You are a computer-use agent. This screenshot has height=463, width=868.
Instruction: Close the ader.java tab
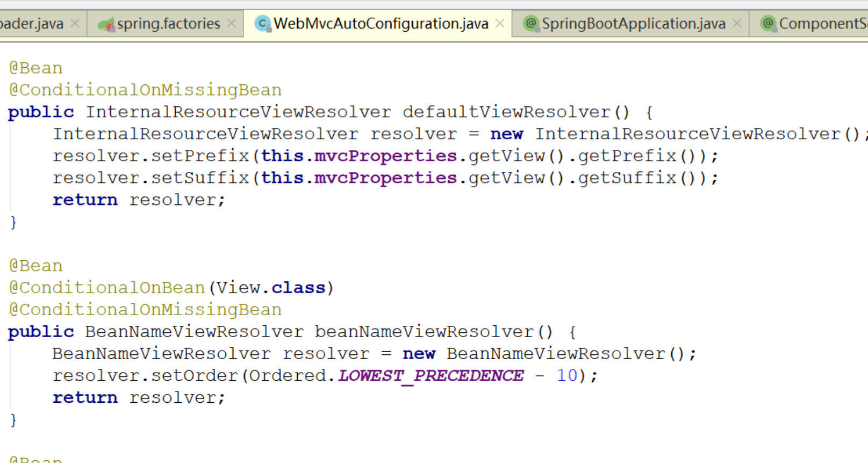75,24
